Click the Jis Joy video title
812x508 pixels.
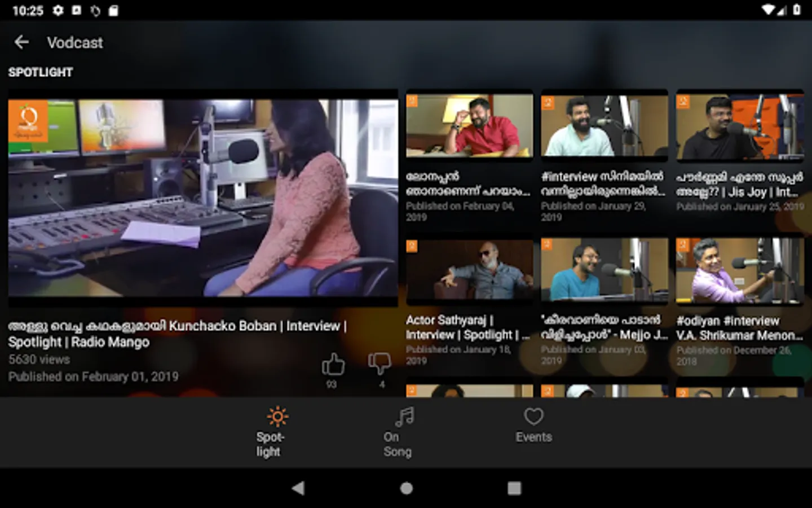(739, 184)
